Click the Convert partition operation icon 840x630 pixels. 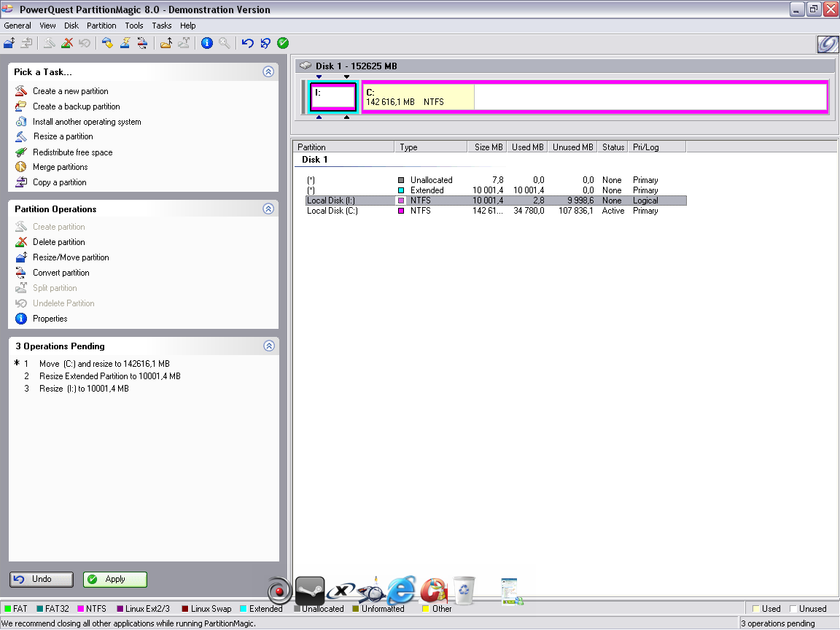coord(21,273)
